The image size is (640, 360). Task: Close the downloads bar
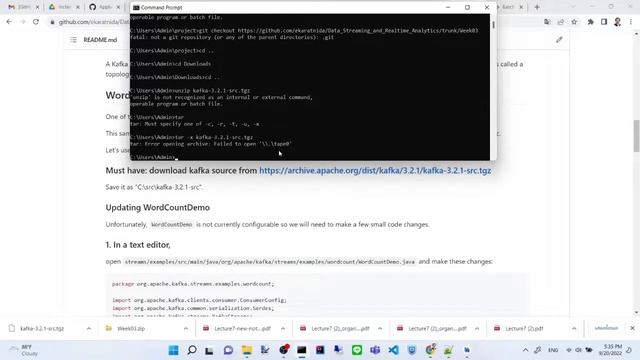click(x=632, y=328)
